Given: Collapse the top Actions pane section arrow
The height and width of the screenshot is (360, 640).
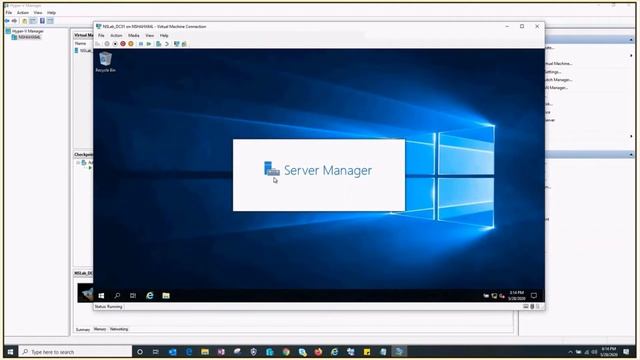Looking at the screenshot, I should pyautogui.click(x=631, y=40).
